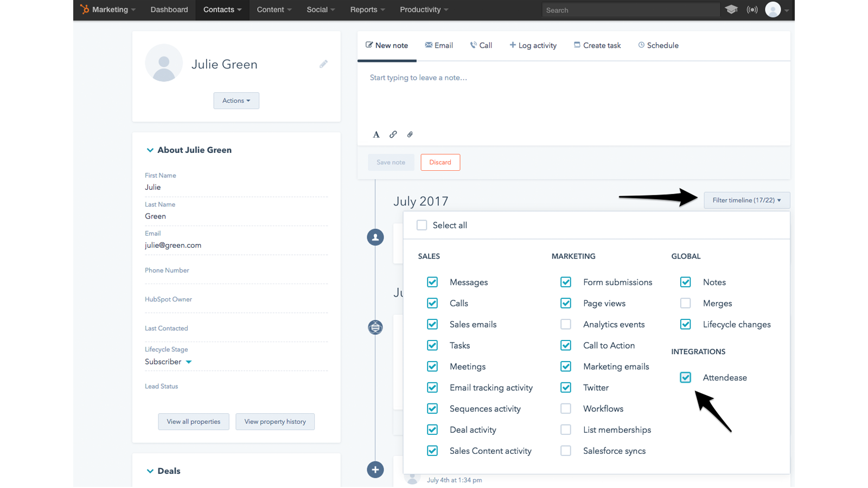868x488 pixels.
Task: Click inside the top search field
Action: [631, 9]
